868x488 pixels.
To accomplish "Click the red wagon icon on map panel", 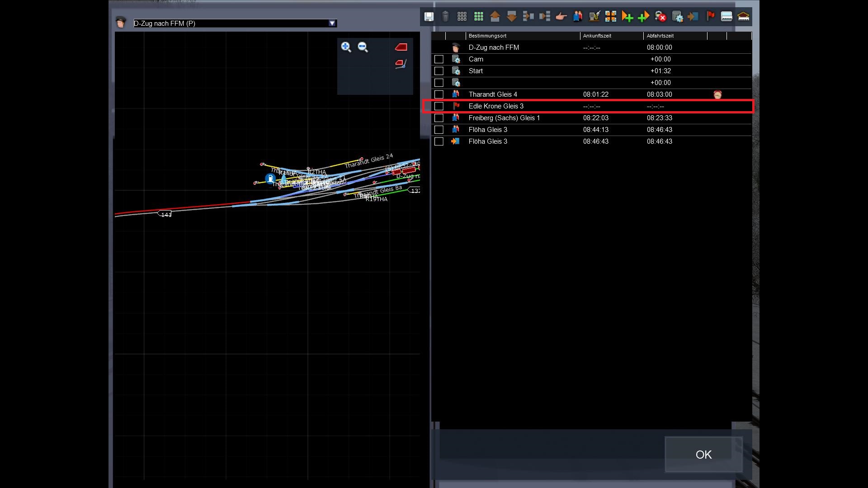I will pos(401,47).
